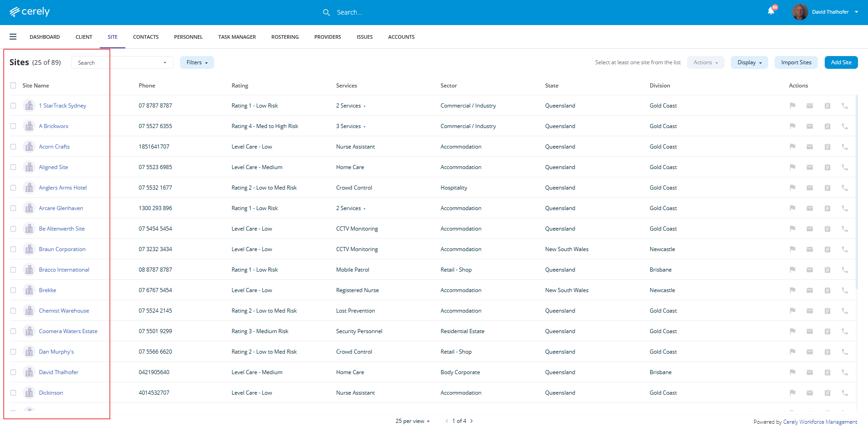Click the email icon for A Brickworx
Viewport: 868px width, 427px height.
tap(810, 126)
